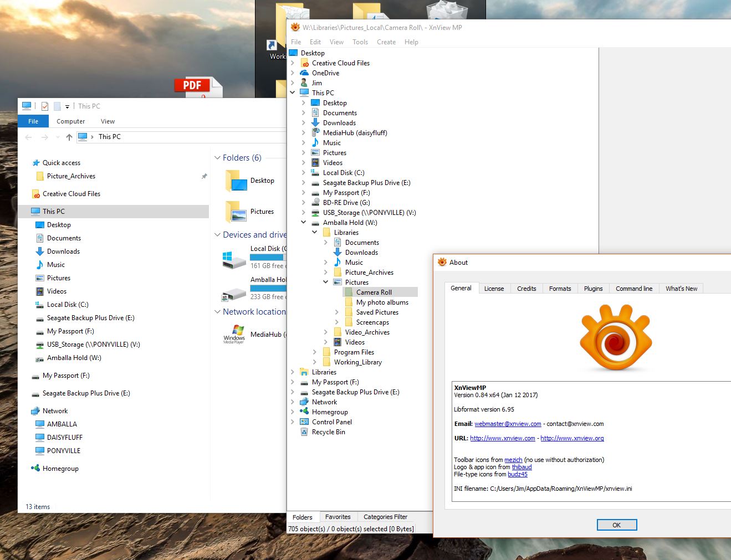Switch to the Plugins tab
731x560 pixels.
coord(593,289)
